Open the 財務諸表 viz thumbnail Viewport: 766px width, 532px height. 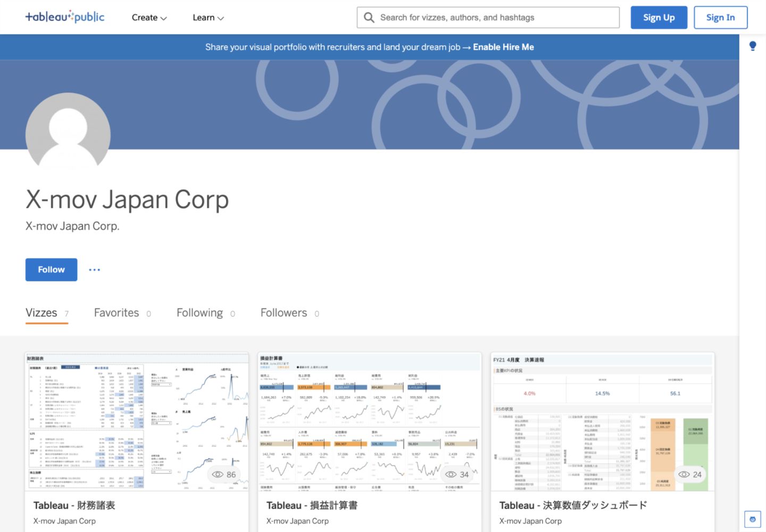[x=137, y=422]
